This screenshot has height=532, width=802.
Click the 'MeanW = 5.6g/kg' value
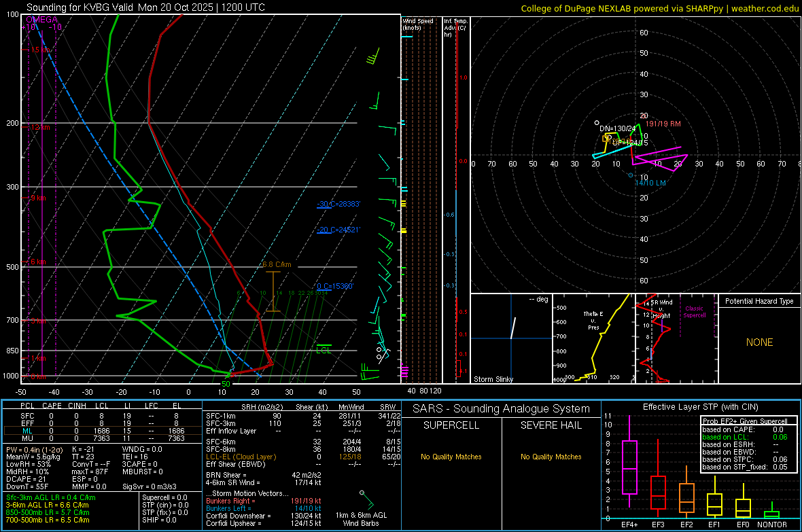click(33, 457)
